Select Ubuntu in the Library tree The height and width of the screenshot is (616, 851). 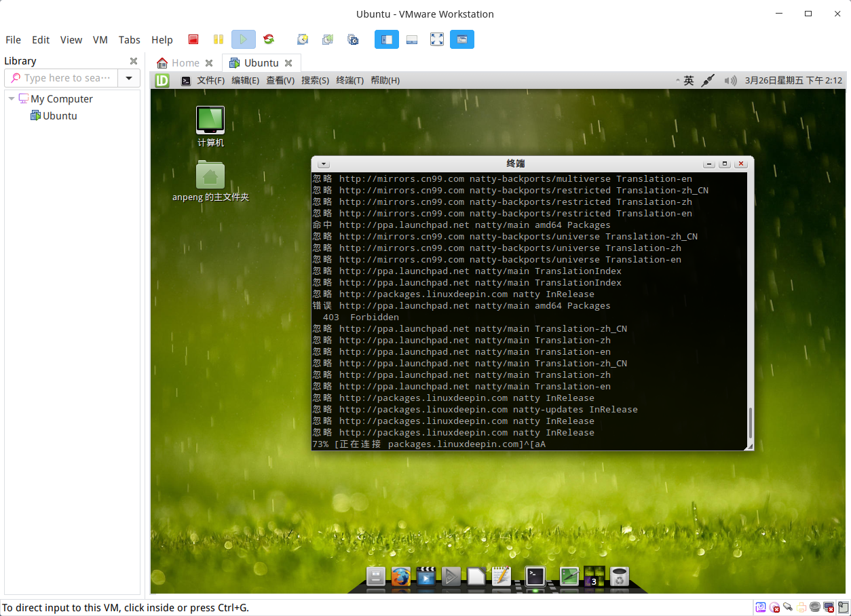pyautogui.click(x=60, y=116)
